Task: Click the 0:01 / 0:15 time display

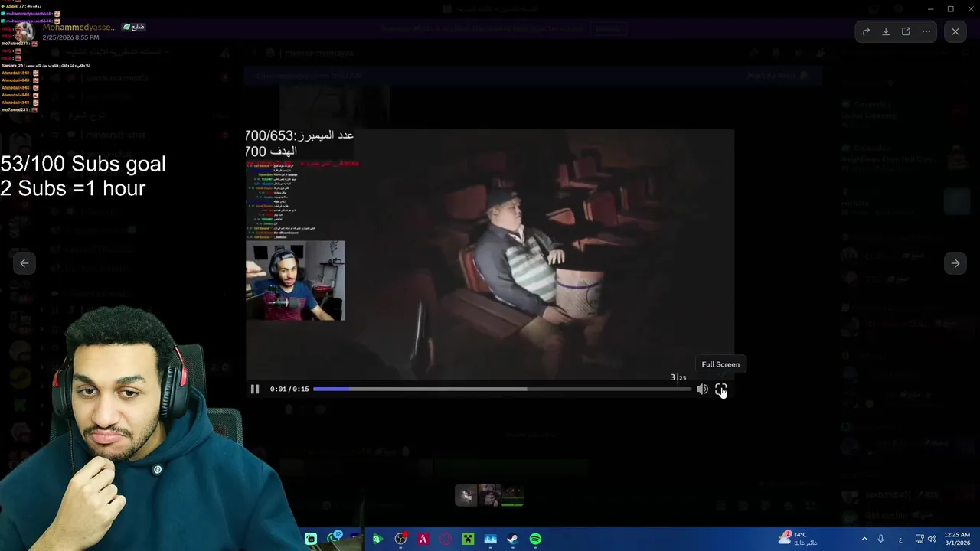Action: coord(289,389)
